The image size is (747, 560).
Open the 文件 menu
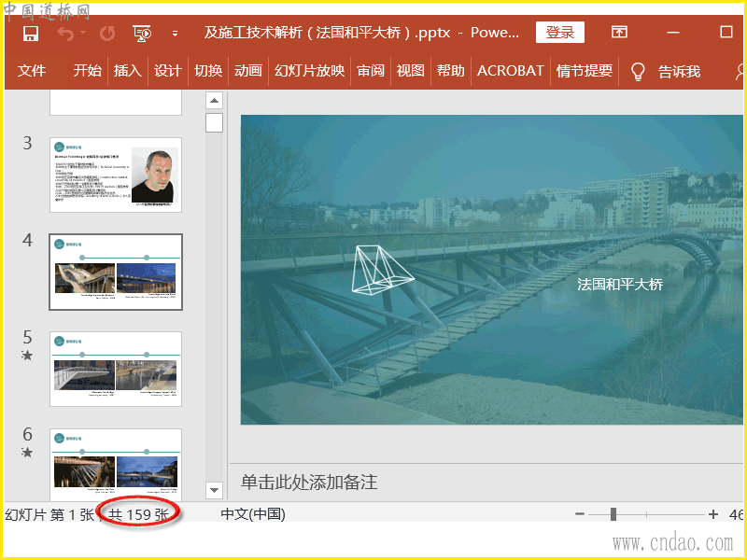(x=32, y=71)
